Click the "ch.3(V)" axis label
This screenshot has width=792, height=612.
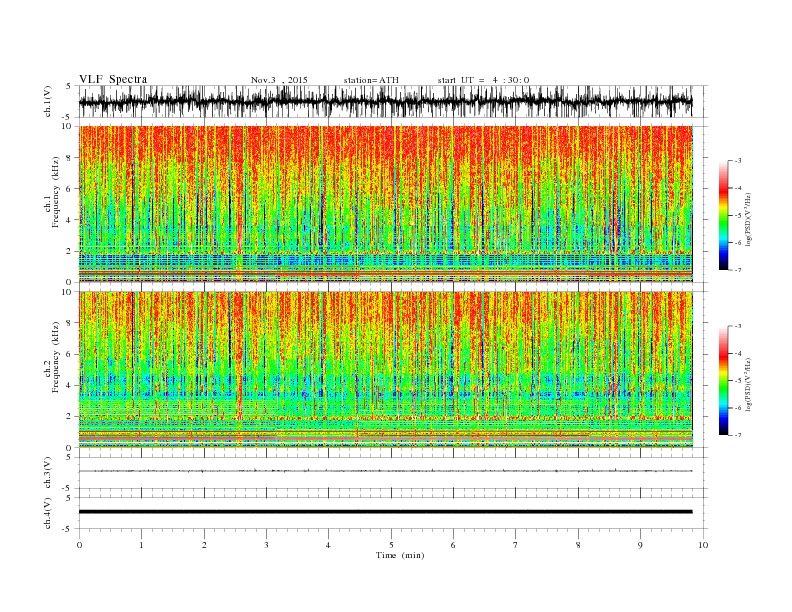point(48,473)
